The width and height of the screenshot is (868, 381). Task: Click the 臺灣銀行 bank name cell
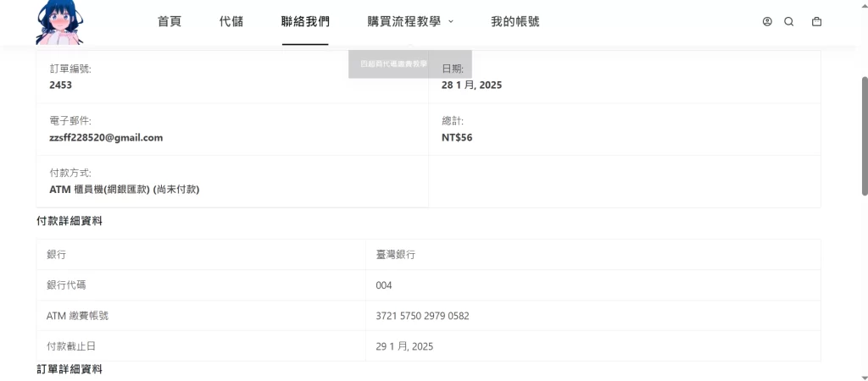tap(395, 255)
